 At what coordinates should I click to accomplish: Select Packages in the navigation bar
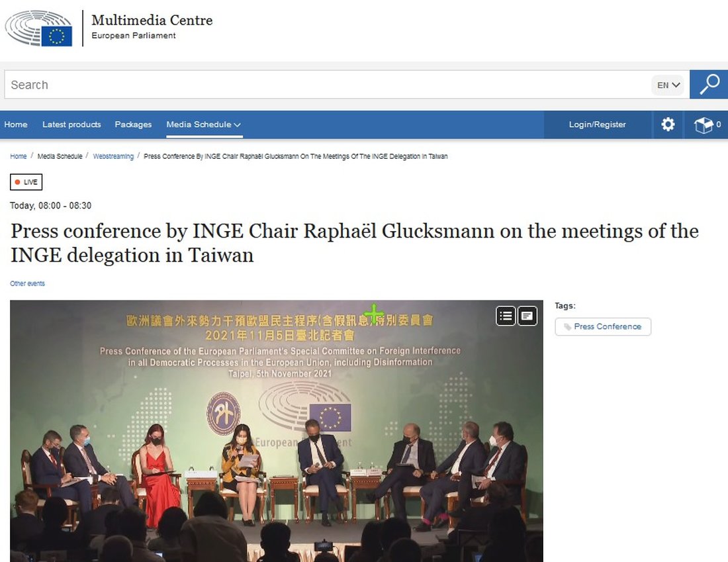click(x=133, y=124)
